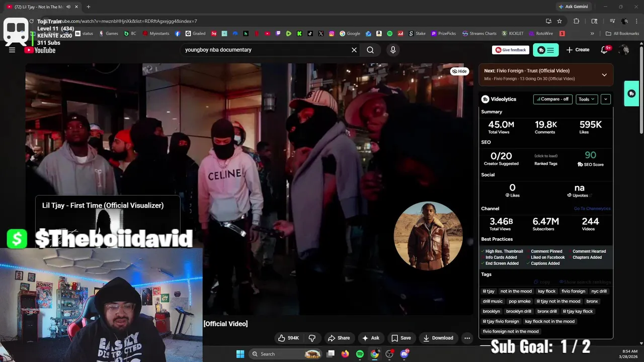Click Give feedback button

pos(511,50)
